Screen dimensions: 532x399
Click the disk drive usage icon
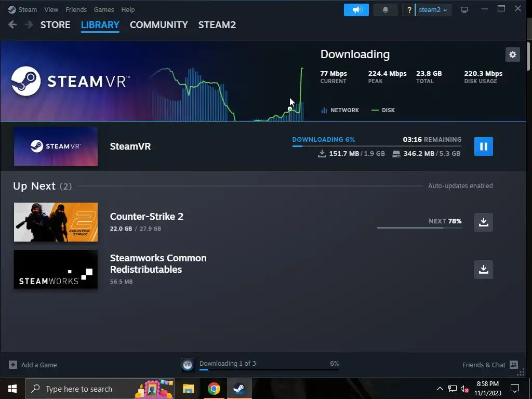396,154
